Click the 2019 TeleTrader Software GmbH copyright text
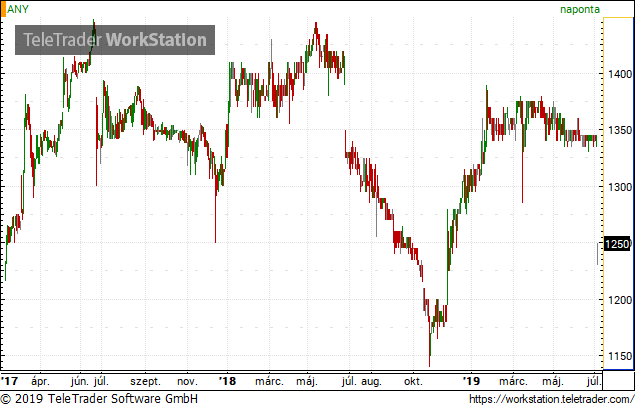 click(99, 399)
